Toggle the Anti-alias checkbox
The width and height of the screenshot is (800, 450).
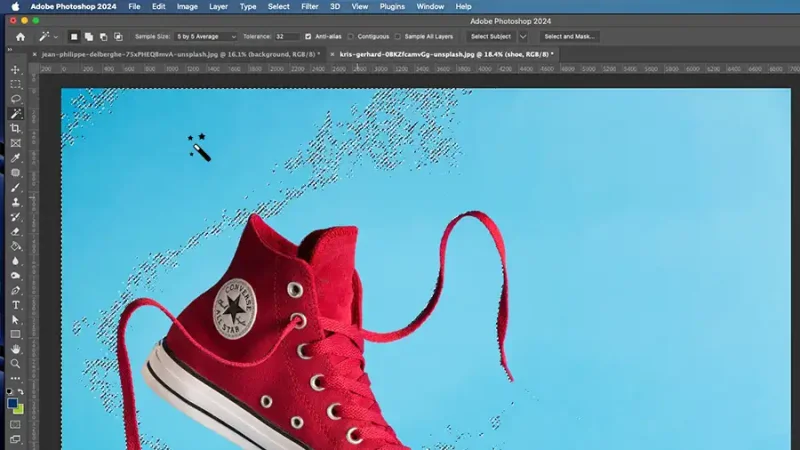(307, 37)
